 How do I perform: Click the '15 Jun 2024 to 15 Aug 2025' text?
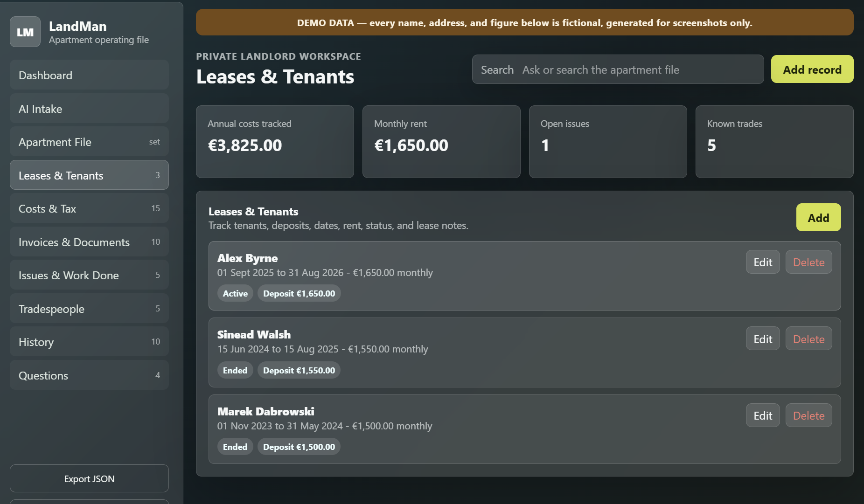coord(278,349)
